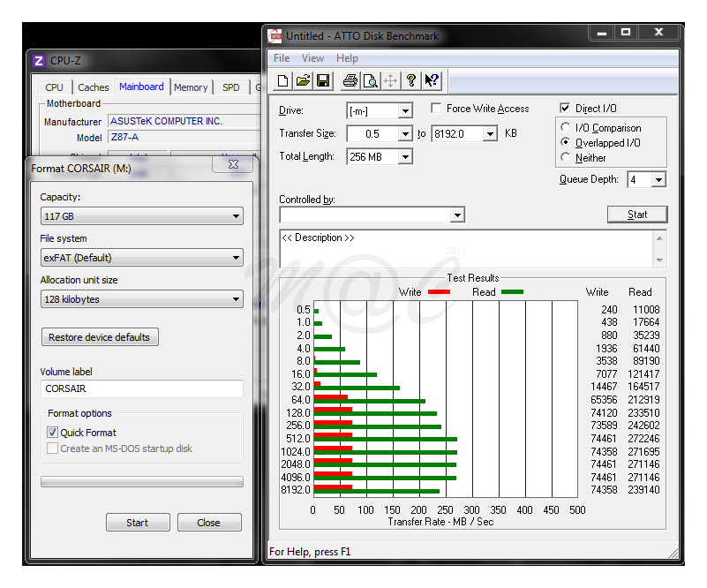The width and height of the screenshot is (707, 588).
Task: Toggle the Quick Format checkbox
Action: click(x=53, y=433)
